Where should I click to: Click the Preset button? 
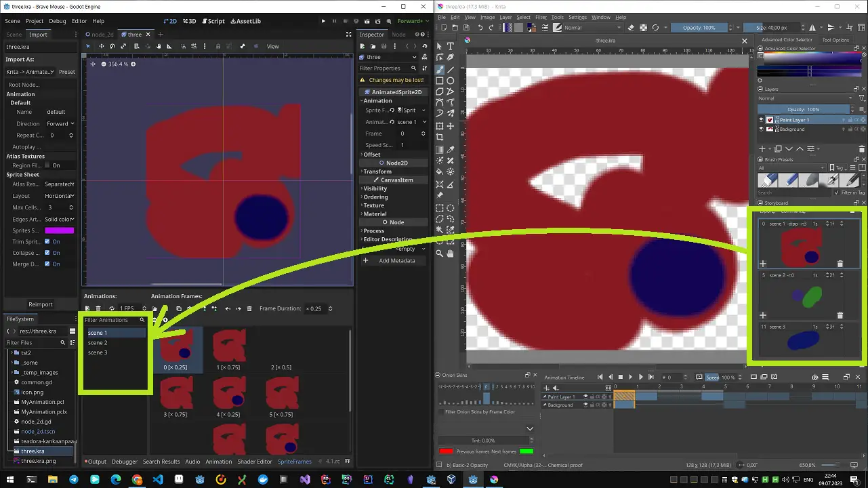pyautogui.click(x=67, y=72)
